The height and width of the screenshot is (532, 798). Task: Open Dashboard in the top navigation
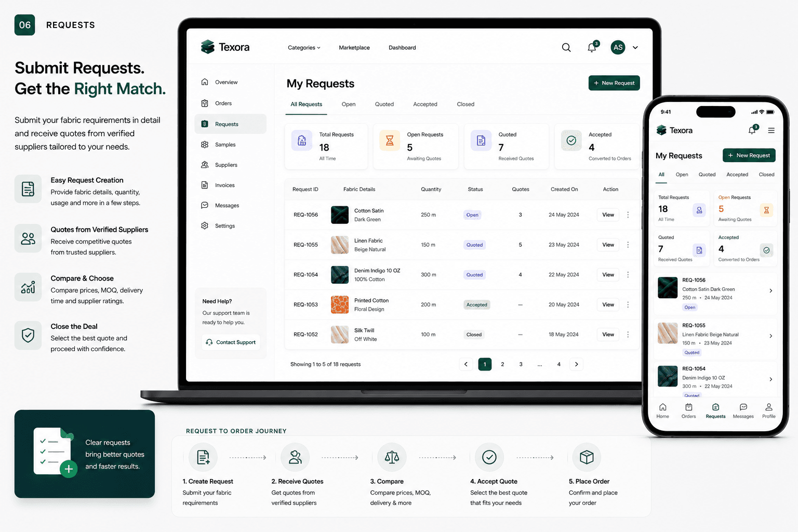402,48
